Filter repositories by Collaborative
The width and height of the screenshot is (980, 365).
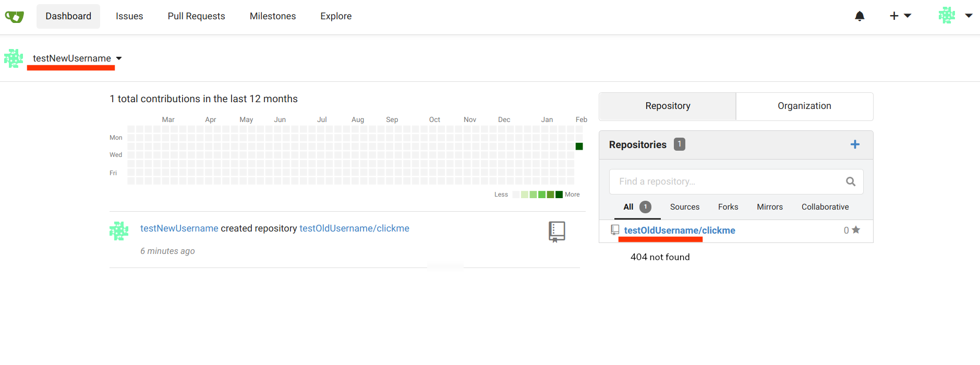pyautogui.click(x=825, y=207)
